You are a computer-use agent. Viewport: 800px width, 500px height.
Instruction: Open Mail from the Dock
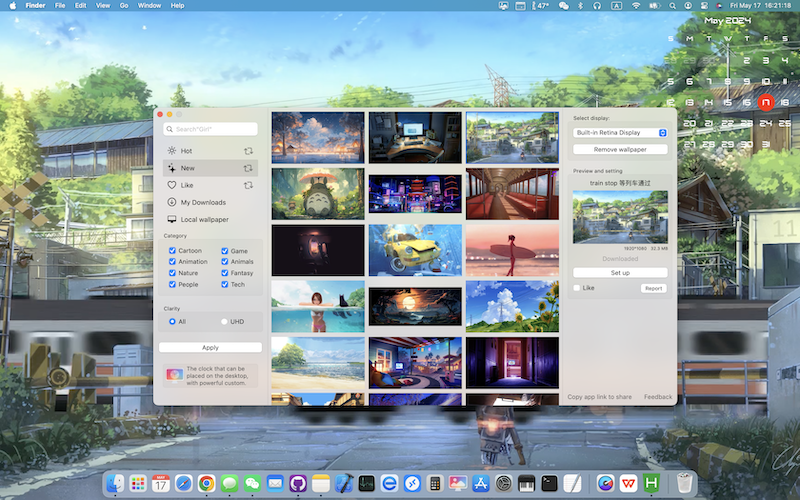[275, 483]
